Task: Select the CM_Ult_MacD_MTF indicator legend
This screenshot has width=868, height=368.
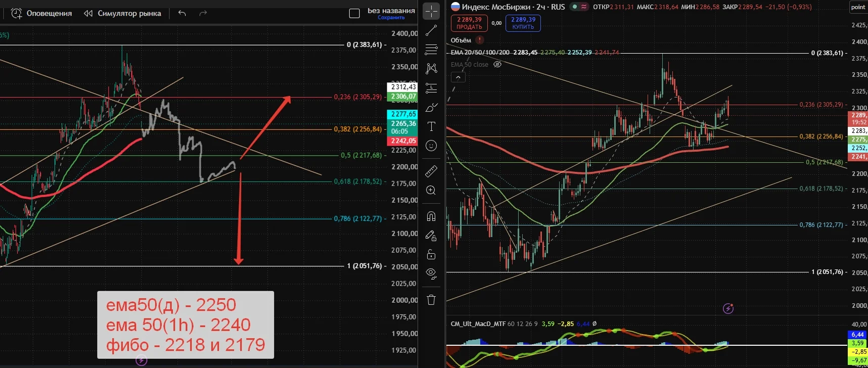Action: (478, 324)
